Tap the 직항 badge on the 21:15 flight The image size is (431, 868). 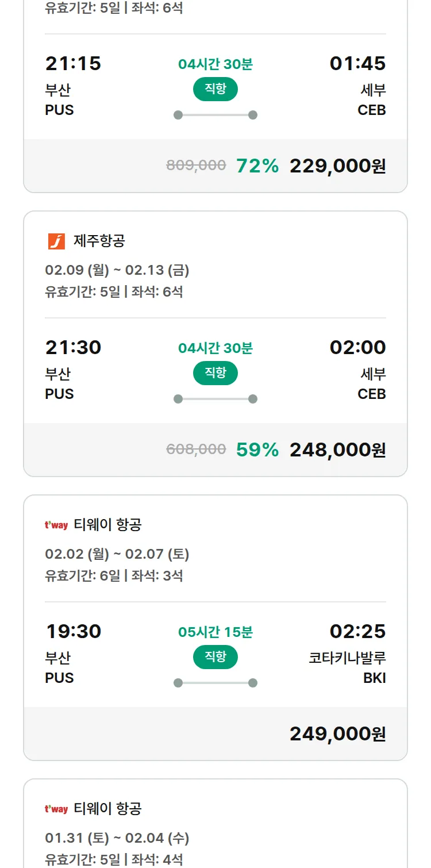pyautogui.click(x=215, y=89)
